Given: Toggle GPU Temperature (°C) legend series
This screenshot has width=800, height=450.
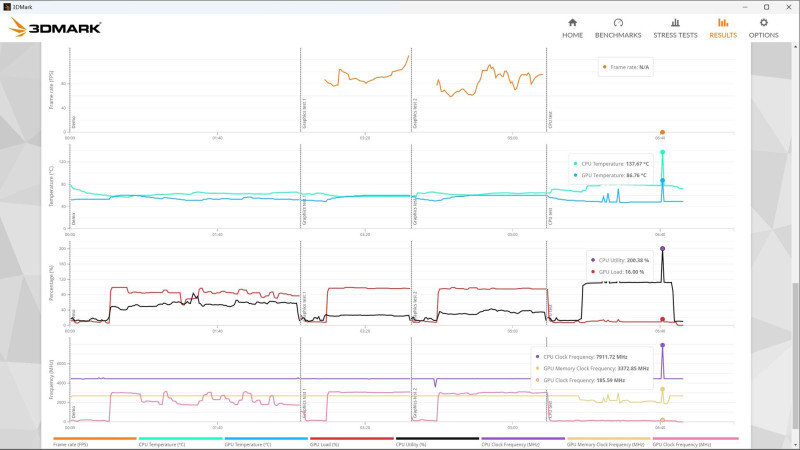Looking at the screenshot, I should (x=266, y=441).
